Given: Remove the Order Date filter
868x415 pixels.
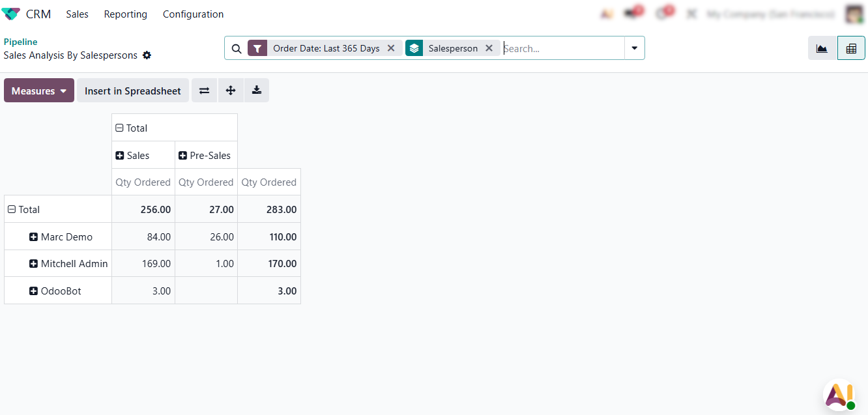Looking at the screenshot, I should 391,48.
